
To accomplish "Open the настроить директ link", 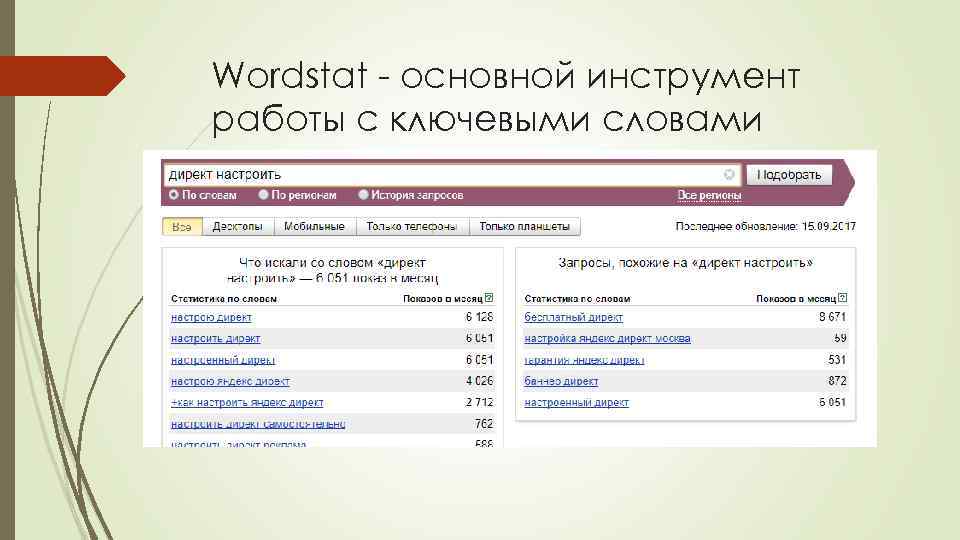I will click(x=216, y=339).
